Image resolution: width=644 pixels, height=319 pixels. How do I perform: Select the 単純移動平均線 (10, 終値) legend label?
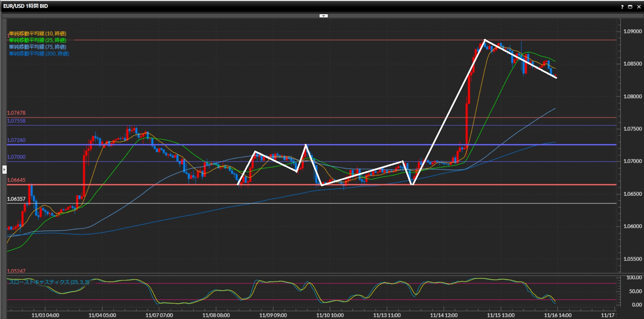point(37,34)
